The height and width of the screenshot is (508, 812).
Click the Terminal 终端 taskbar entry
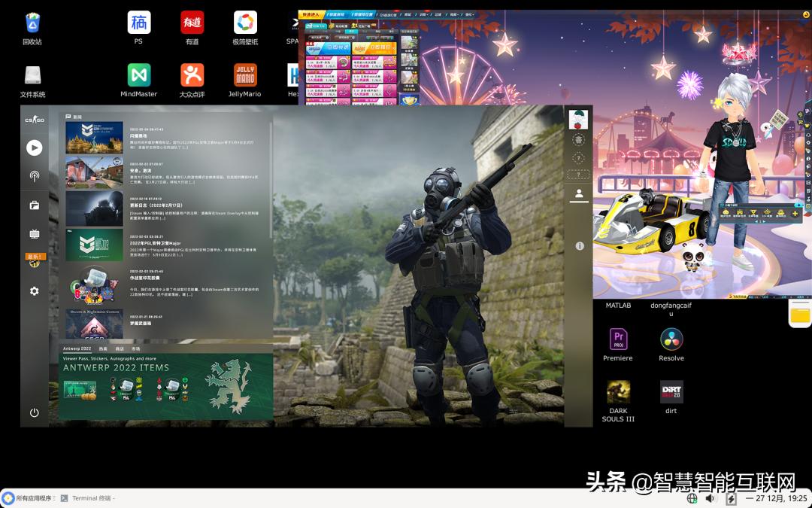[86, 498]
